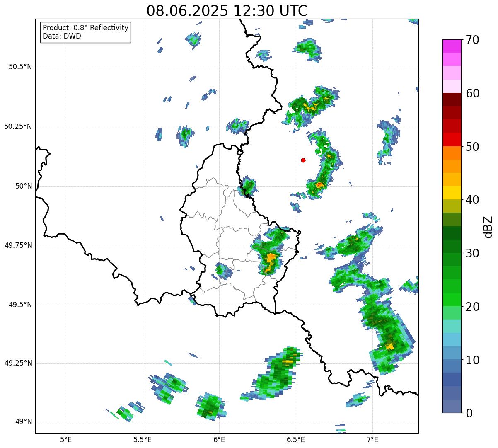Click the 49°N latitude label
Viewport: 498px width, 448px height.
[x=24, y=422]
